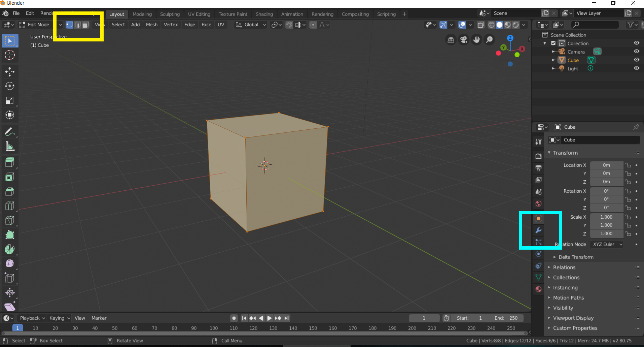Click the Scale X value field
Image resolution: width=644 pixels, height=347 pixels.
[606, 217]
